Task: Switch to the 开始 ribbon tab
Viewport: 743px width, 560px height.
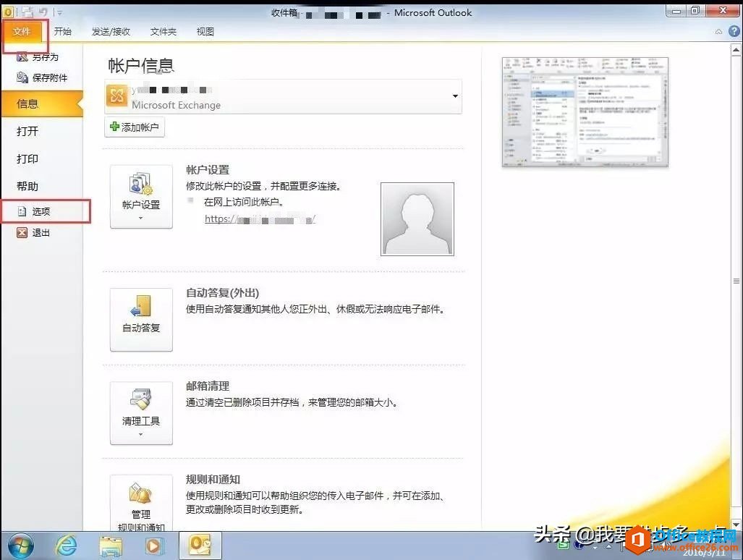Action: 62,32
